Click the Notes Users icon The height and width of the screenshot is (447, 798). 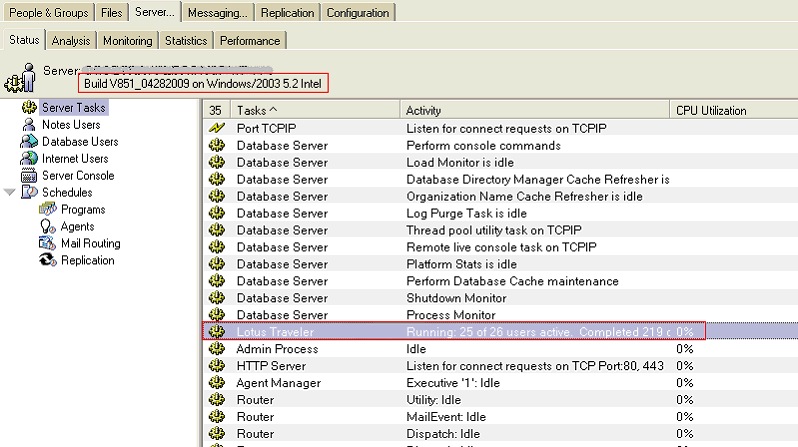pos(29,125)
